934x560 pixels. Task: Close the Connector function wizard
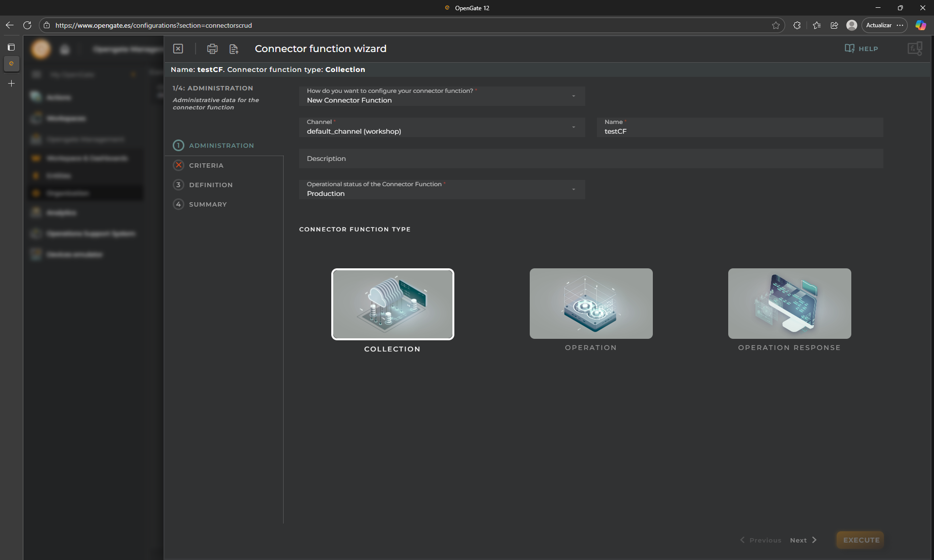[x=178, y=49]
